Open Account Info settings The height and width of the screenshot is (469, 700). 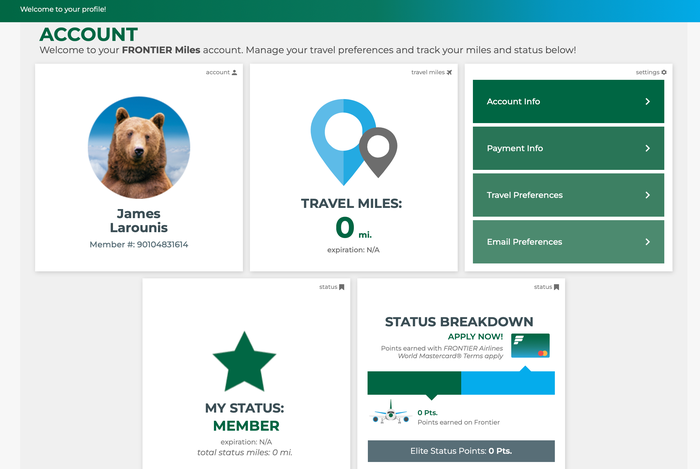568,101
